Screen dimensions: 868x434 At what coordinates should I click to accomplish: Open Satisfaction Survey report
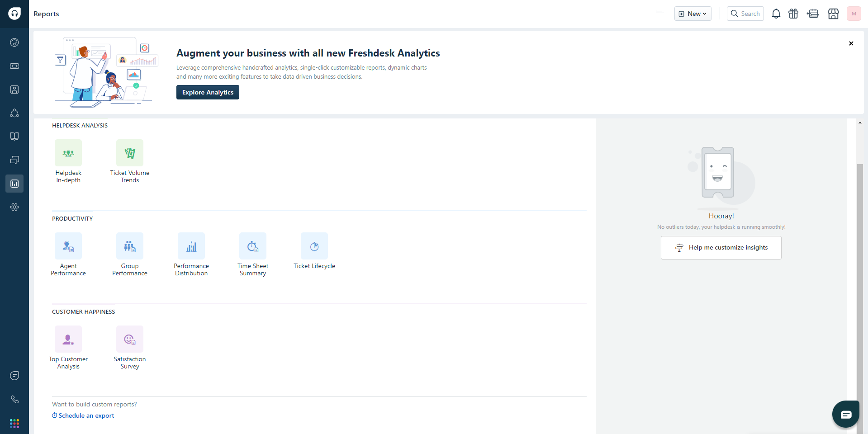click(130, 348)
